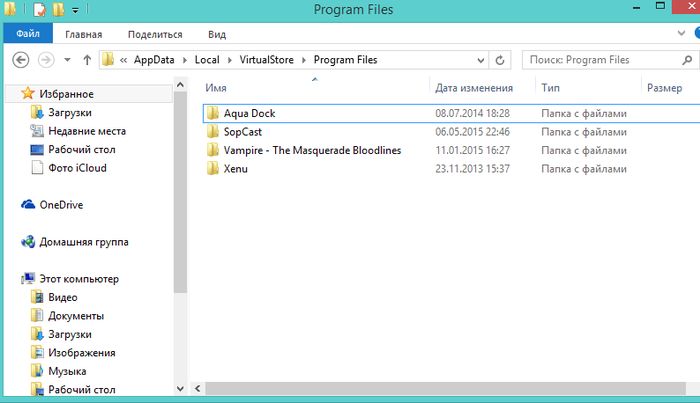Screen dimensions: 700x403
Task: Open the Aqua Dock folder icon
Action: coord(211,114)
